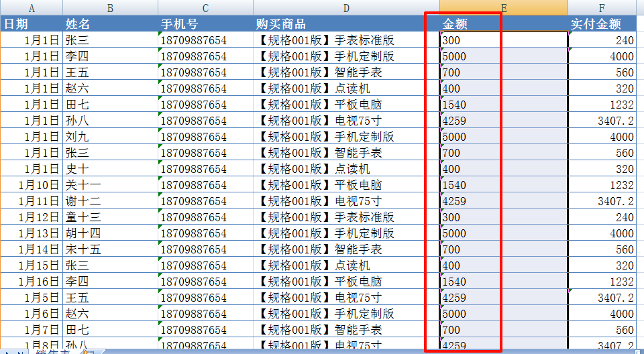Click the 实付金额 header cell
The image size is (644, 354).
point(602,24)
